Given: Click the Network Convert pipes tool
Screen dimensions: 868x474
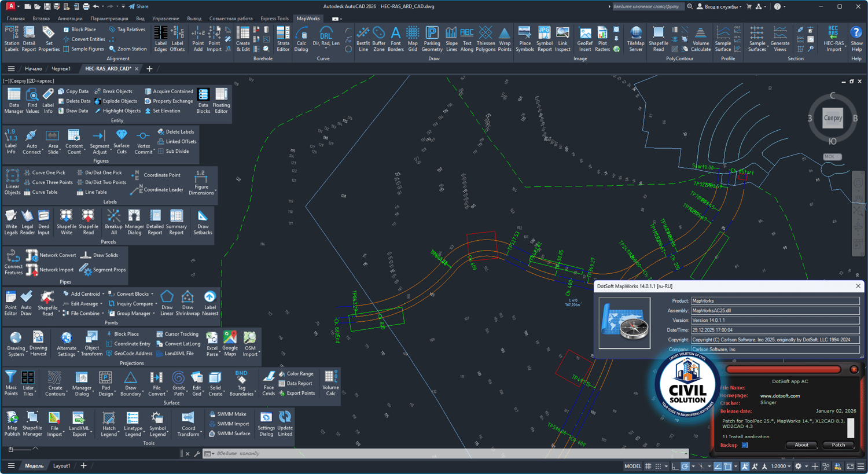Looking at the screenshot, I should [52, 255].
